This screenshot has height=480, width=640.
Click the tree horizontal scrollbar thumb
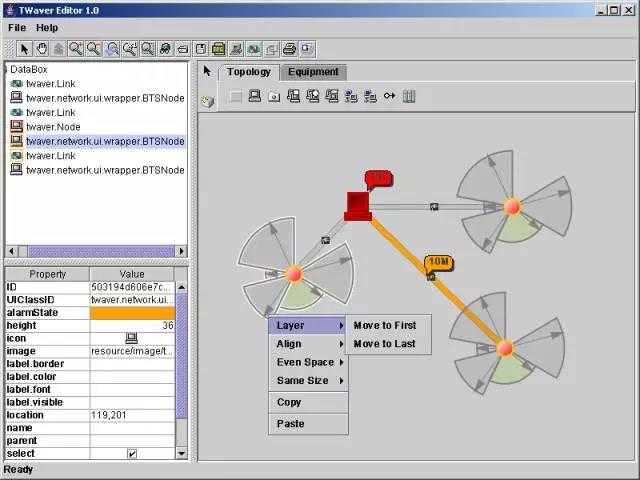101,251
